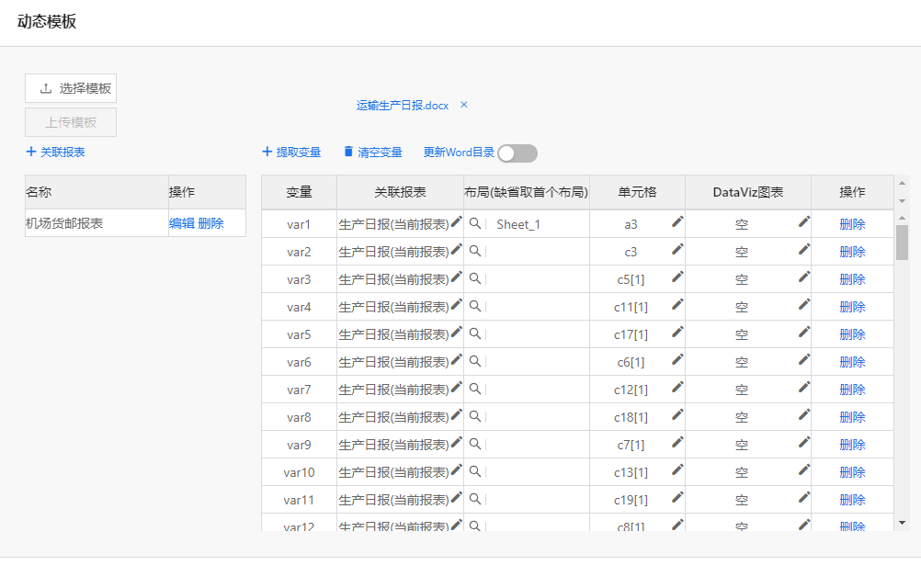The image size is (921, 588).
Task: Click layout search icon in var11 row
Action: (475, 500)
